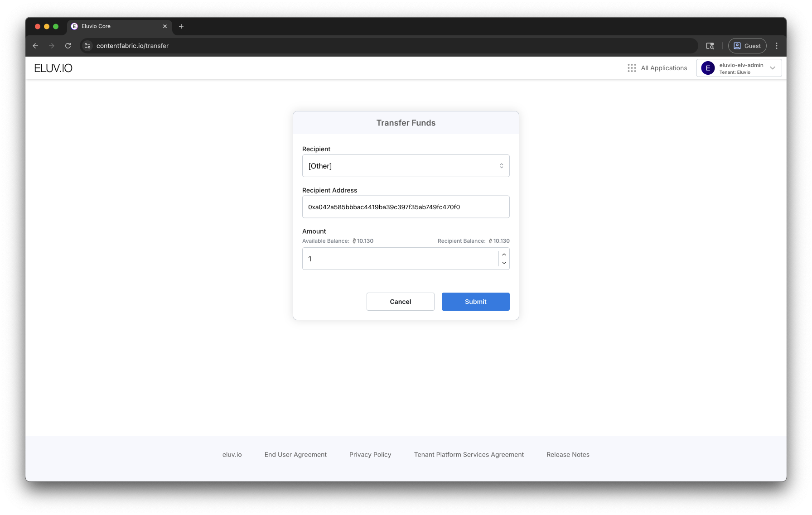This screenshot has height=515, width=812.
Task: Submit the fund transfer
Action: tap(475, 302)
